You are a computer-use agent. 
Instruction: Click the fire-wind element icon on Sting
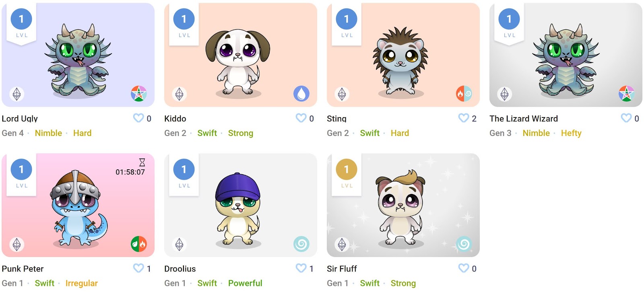(x=464, y=94)
